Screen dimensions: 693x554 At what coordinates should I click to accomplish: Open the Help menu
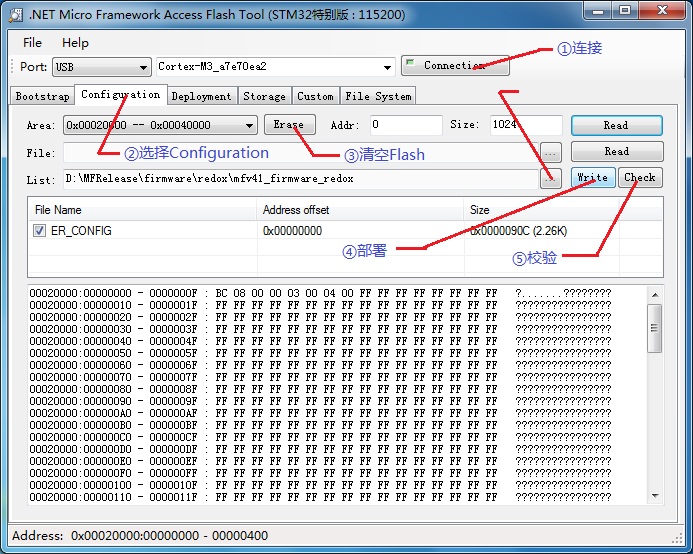(x=75, y=43)
